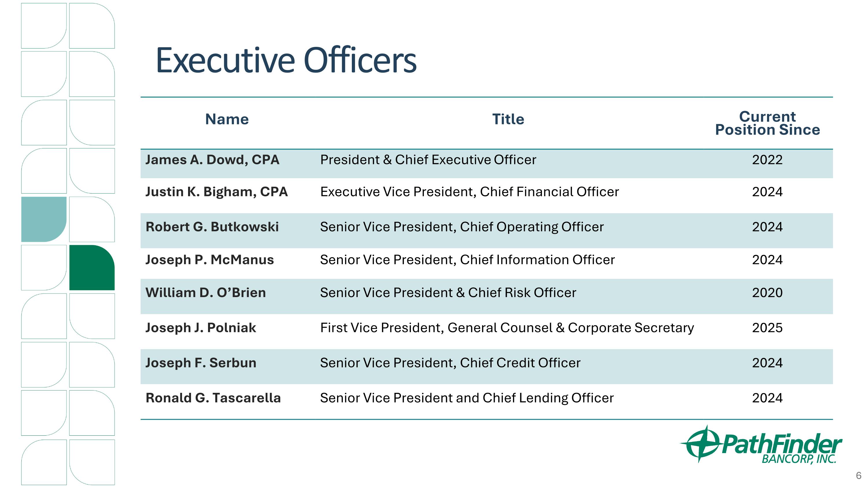Select the solid teal decorative tile
The image size is (868, 488).
(x=44, y=219)
